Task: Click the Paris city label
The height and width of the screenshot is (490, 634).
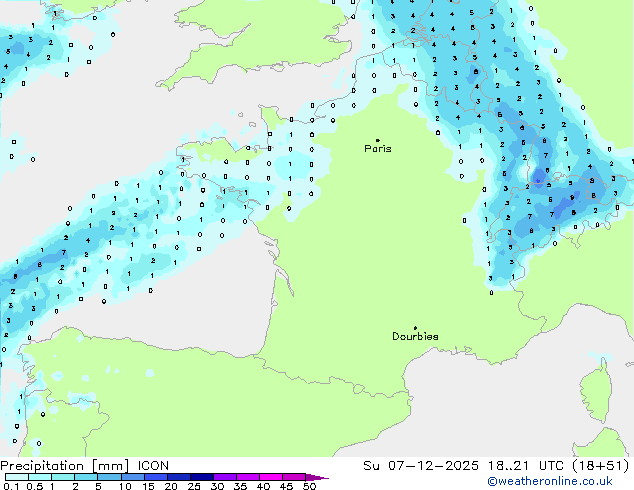Action: (378, 149)
